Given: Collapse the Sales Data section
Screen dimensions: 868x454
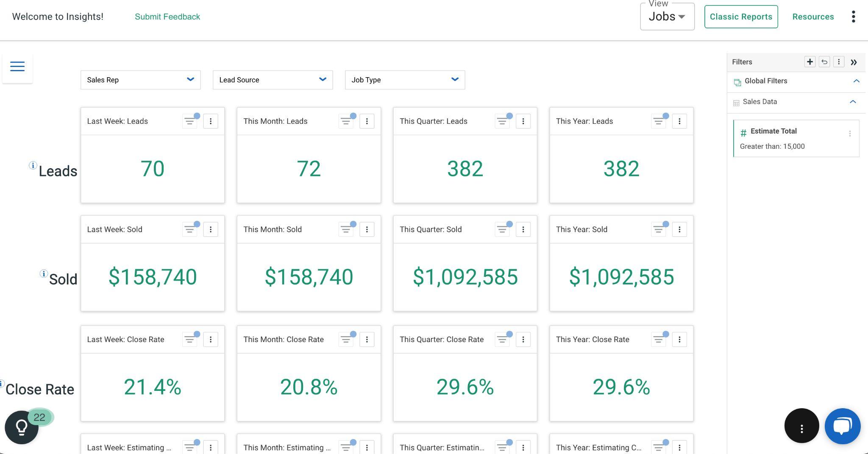Looking at the screenshot, I should coord(853,102).
